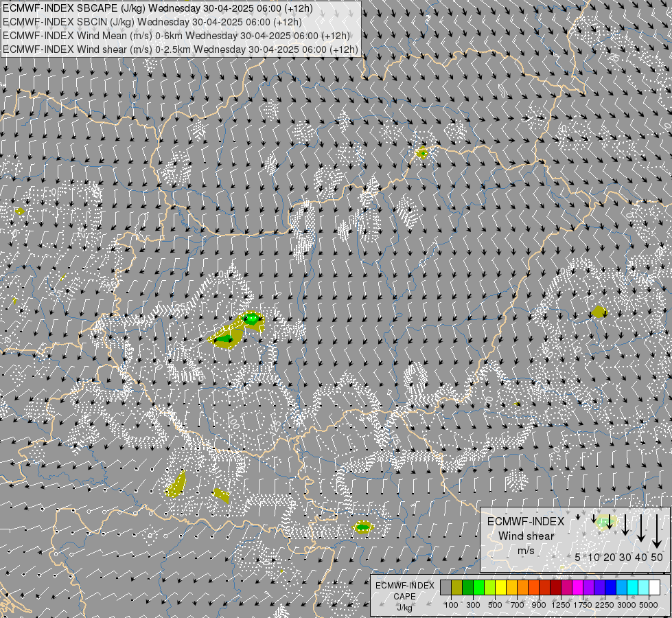672x618 pixels.
Task: Click the 5 m/s wind shear arrow in legend
Action: [578, 517]
